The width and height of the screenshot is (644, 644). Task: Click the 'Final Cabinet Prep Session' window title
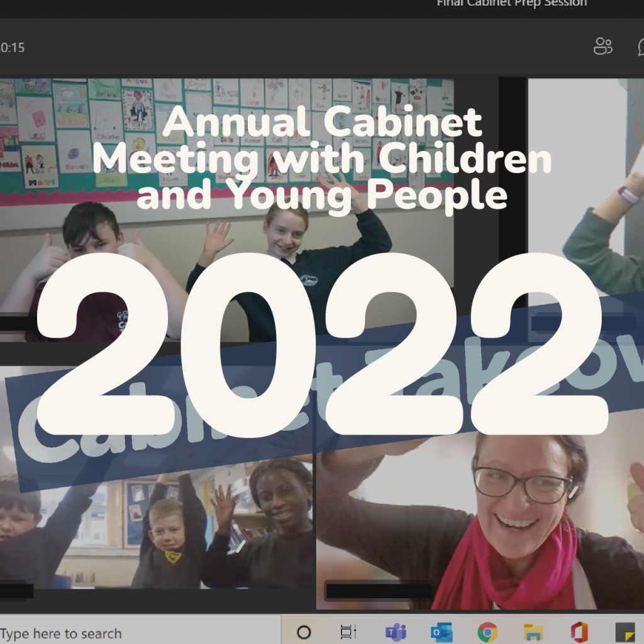tap(511, 3)
